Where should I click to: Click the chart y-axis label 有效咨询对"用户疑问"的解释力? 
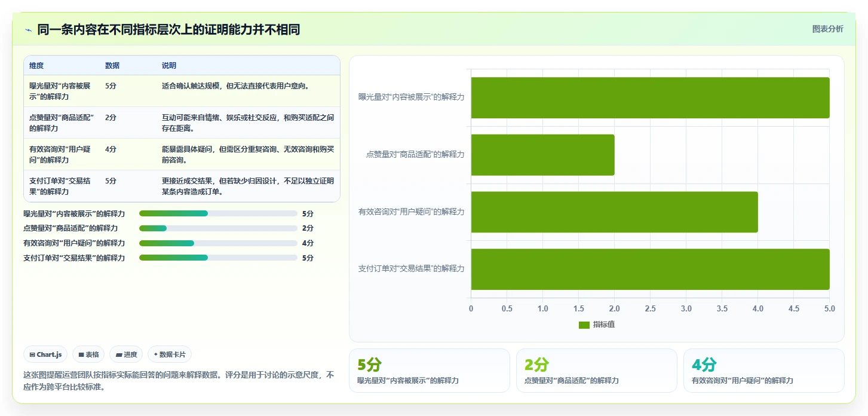click(x=412, y=212)
